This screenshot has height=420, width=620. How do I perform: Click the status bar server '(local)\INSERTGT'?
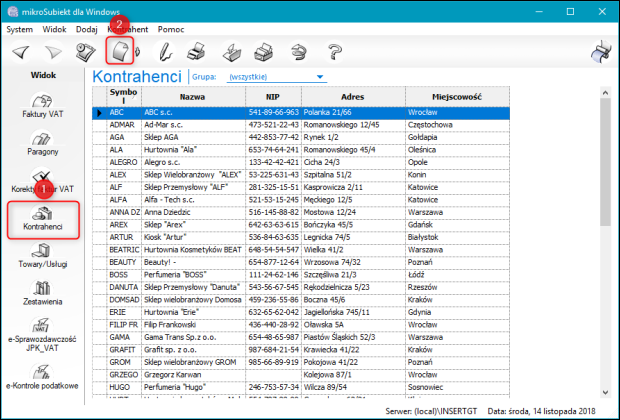(x=446, y=412)
